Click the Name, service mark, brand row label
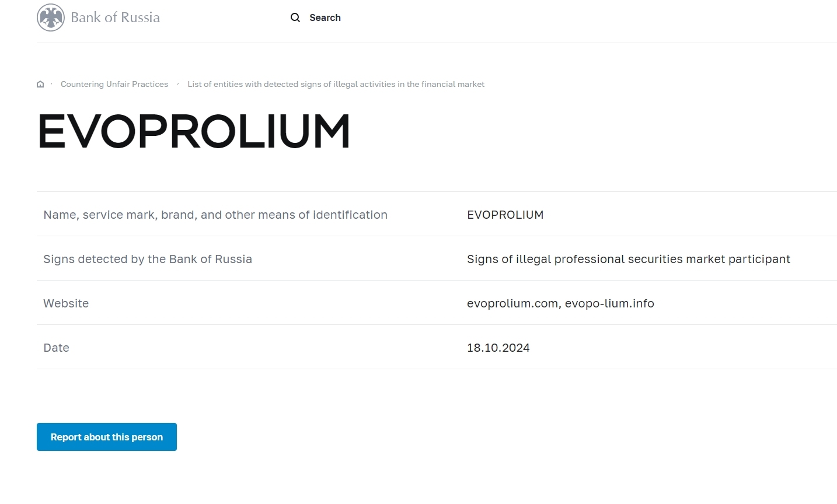Image resolution: width=837 pixels, height=504 pixels. pos(215,215)
